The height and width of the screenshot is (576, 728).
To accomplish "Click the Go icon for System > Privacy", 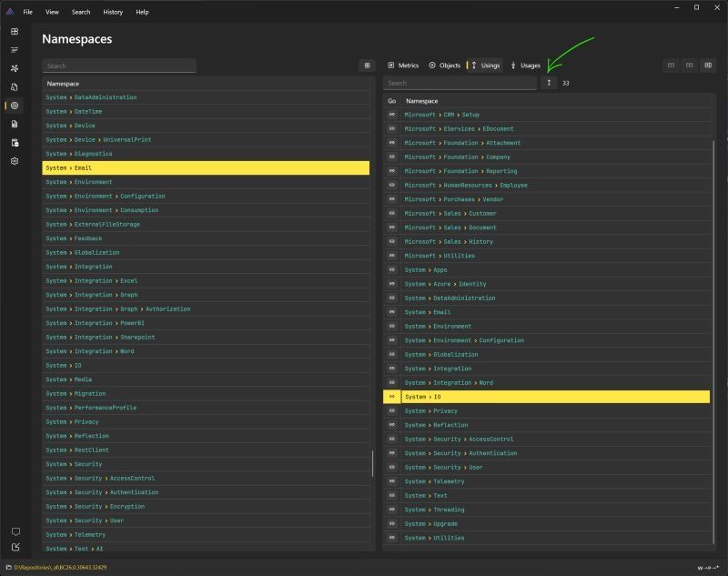I will click(392, 410).
